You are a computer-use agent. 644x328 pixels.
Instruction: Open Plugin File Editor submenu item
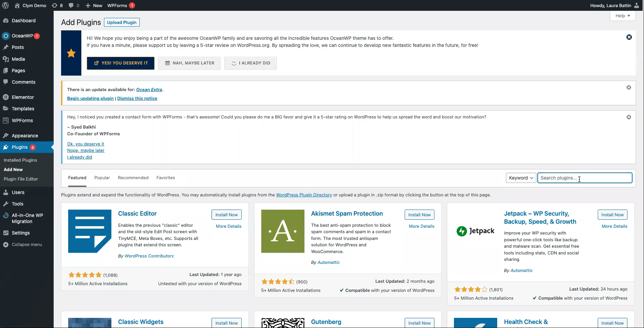(x=21, y=179)
